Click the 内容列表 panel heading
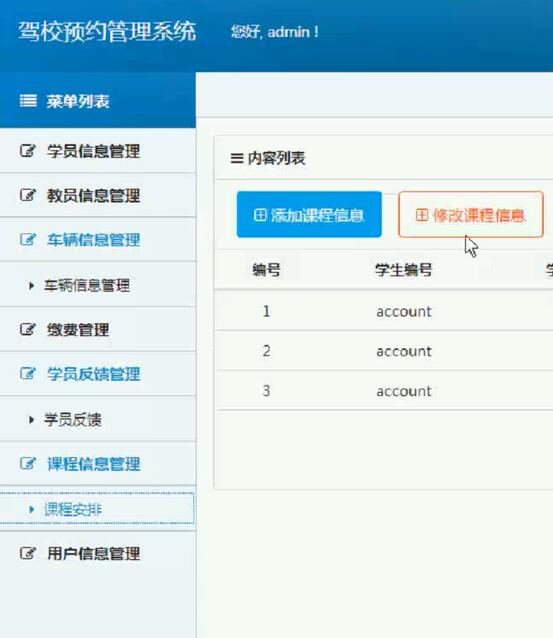Screen dimensions: 553x638 coord(276,158)
